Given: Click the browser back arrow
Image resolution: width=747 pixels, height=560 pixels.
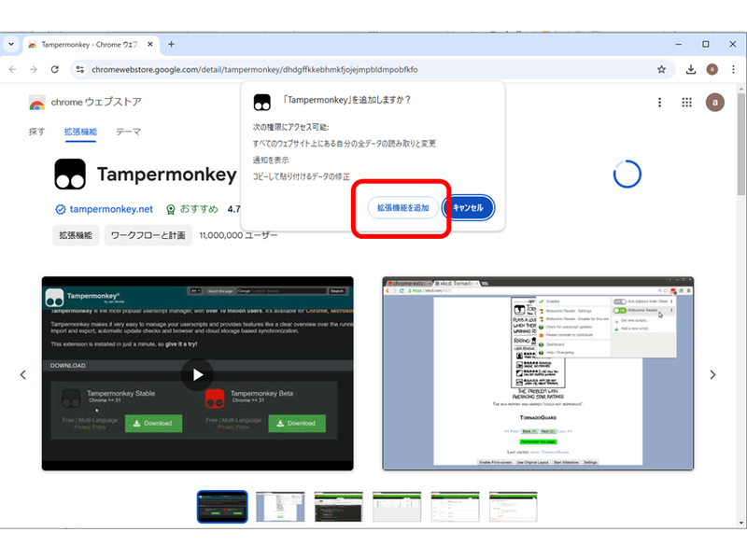Looking at the screenshot, I should pyautogui.click(x=12, y=69).
